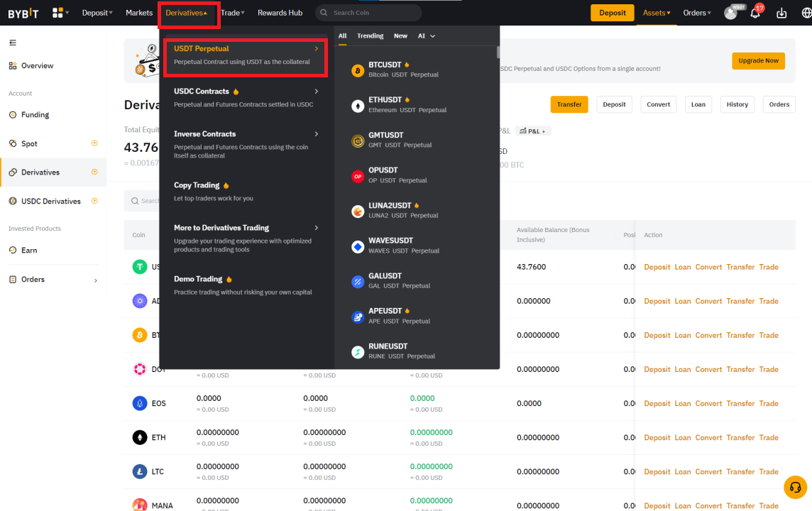
Task: Select USDT Perpetual menu entry
Action: [x=246, y=55]
